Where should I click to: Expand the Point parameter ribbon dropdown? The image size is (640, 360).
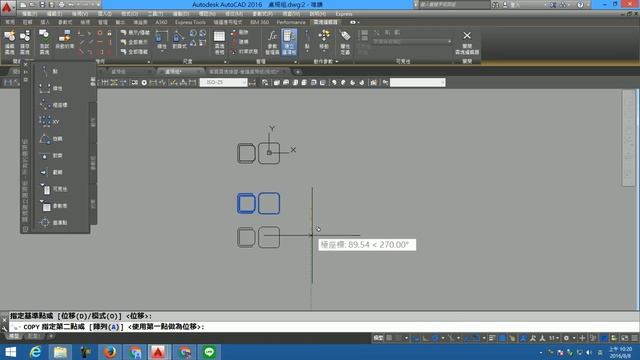click(x=307, y=52)
